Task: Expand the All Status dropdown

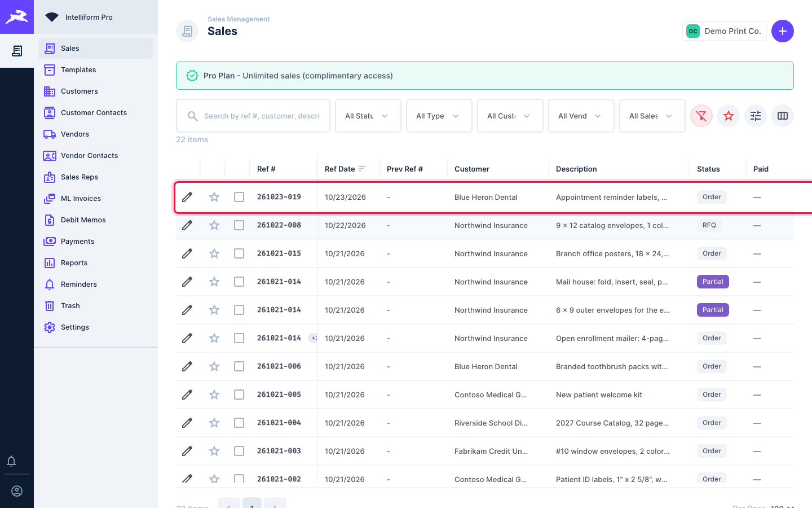Action: [368, 116]
